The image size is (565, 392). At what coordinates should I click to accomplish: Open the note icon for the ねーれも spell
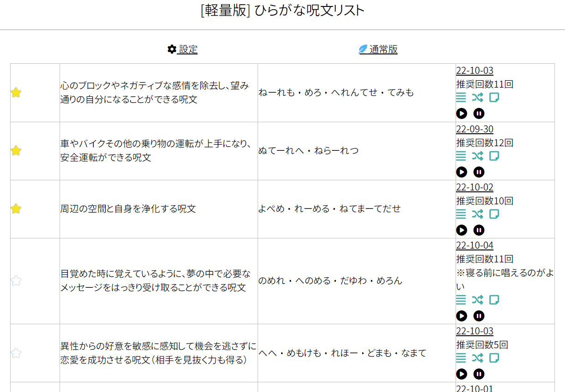pos(494,97)
